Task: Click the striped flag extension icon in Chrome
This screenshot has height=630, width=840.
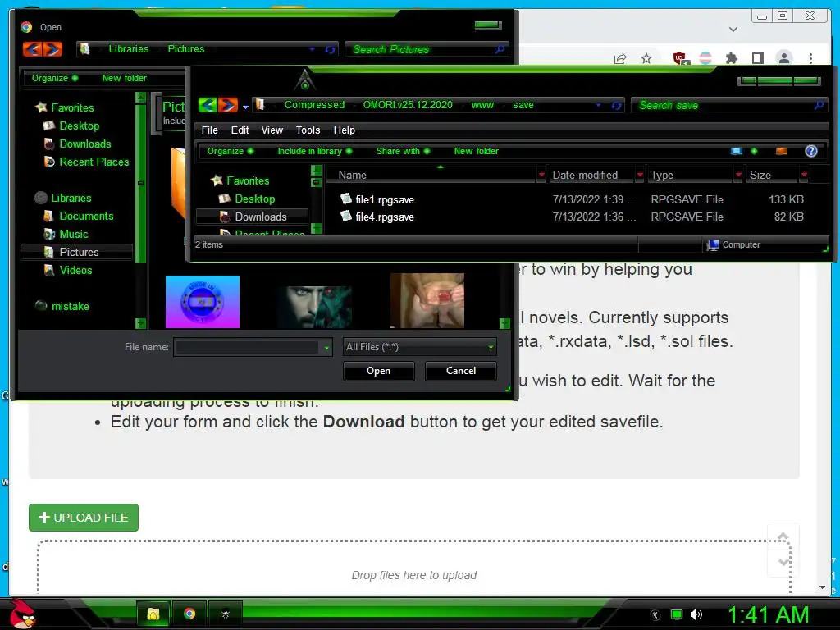Action: click(x=706, y=58)
